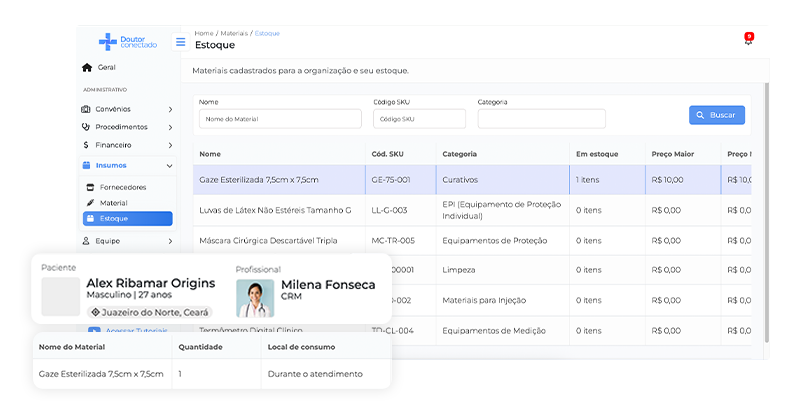Expand the Financeiro submenu chevron
Viewport: 800px width, 418px height.
pos(170,145)
